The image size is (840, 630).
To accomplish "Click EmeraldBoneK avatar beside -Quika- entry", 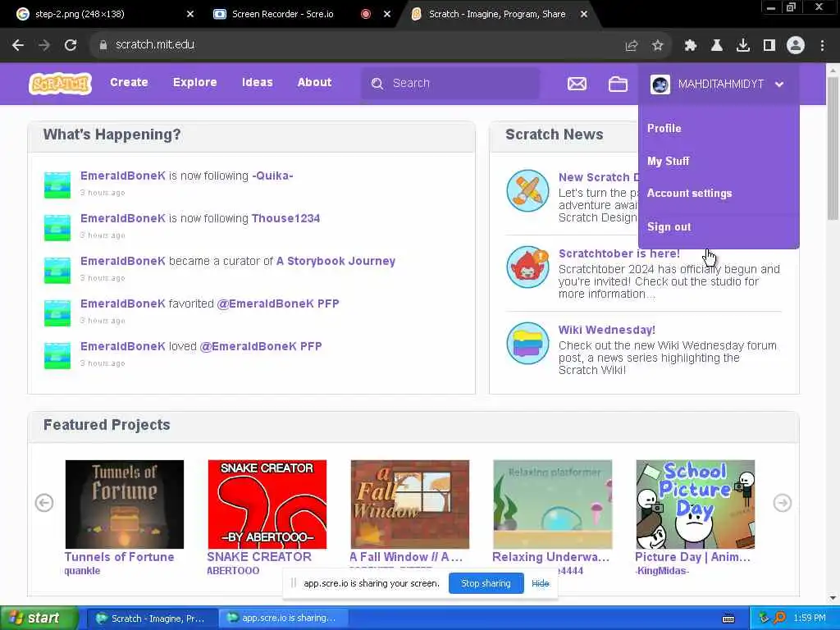I will (57, 185).
